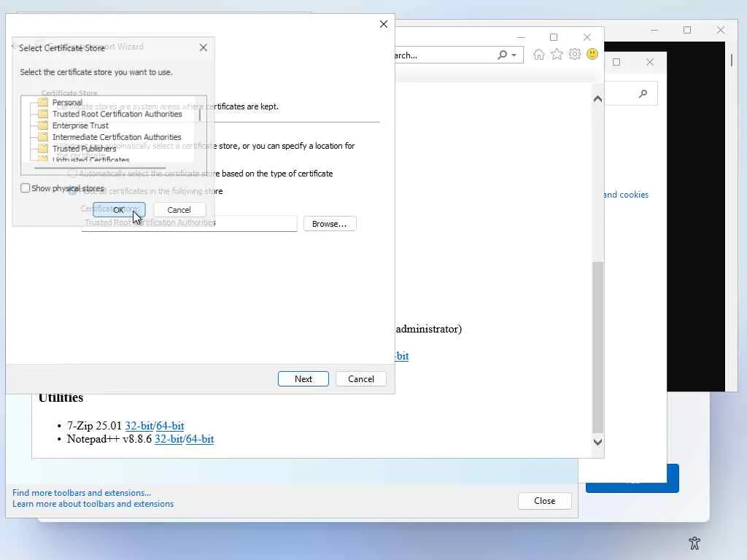Maximize the Internet Explorer window
The image size is (747, 560).
tap(554, 37)
